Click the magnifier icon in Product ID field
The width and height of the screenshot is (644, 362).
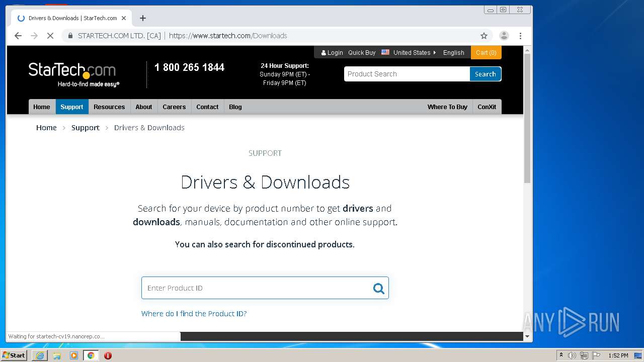(379, 288)
